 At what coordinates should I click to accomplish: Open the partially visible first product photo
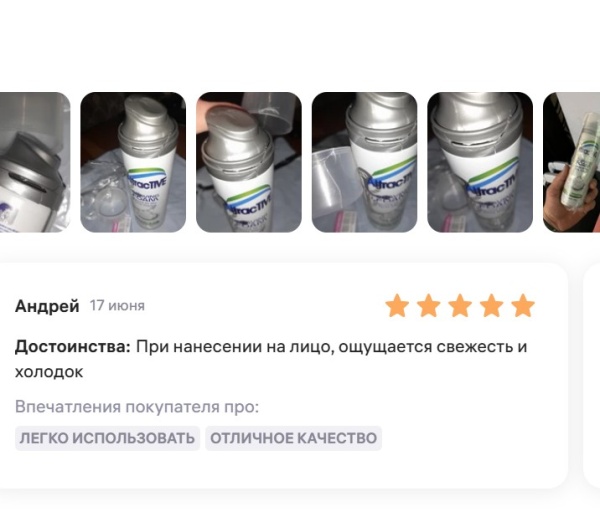click(x=35, y=162)
